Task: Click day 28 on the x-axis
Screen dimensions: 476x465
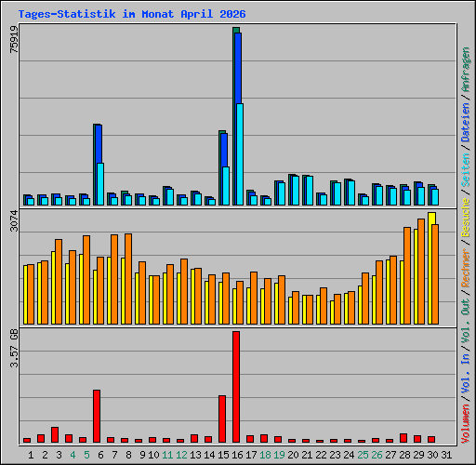Action: point(404,455)
